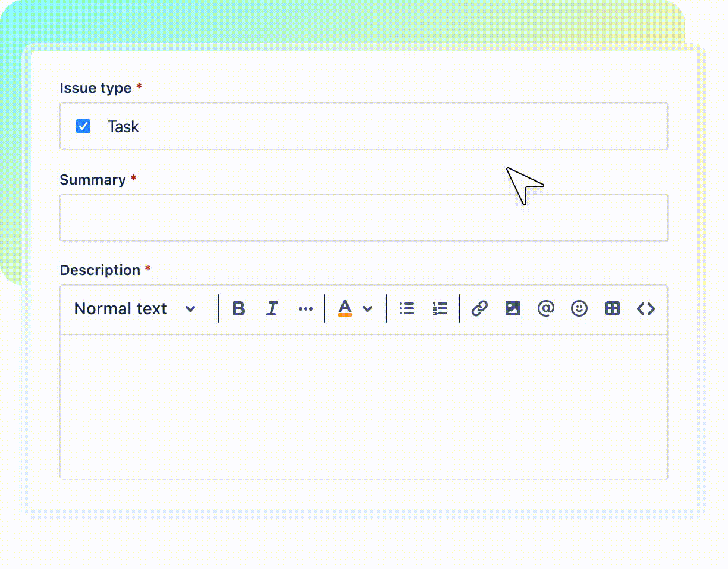Click the Summary label

[x=93, y=180]
